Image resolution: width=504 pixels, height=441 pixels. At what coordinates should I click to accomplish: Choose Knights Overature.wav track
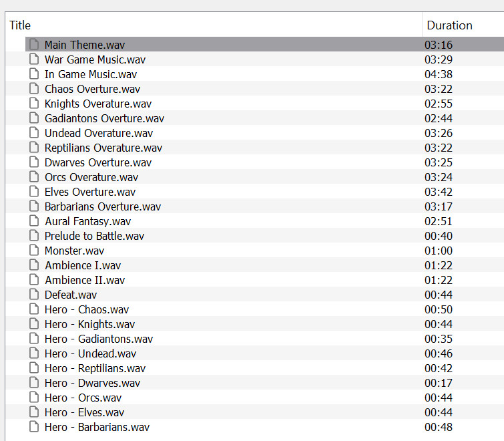98,104
